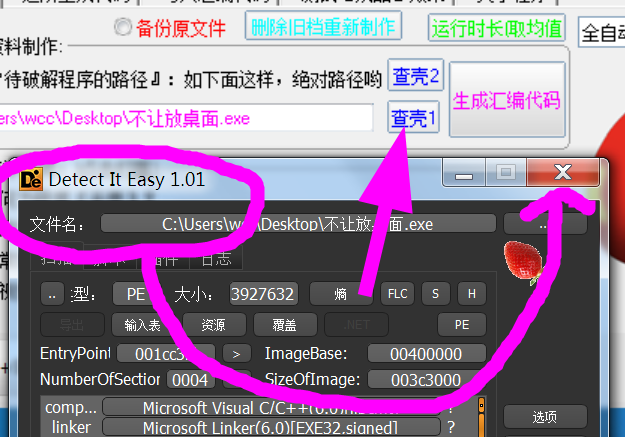Click the 查壳1 button
The width and height of the screenshot is (625, 437).
(x=413, y=117)
